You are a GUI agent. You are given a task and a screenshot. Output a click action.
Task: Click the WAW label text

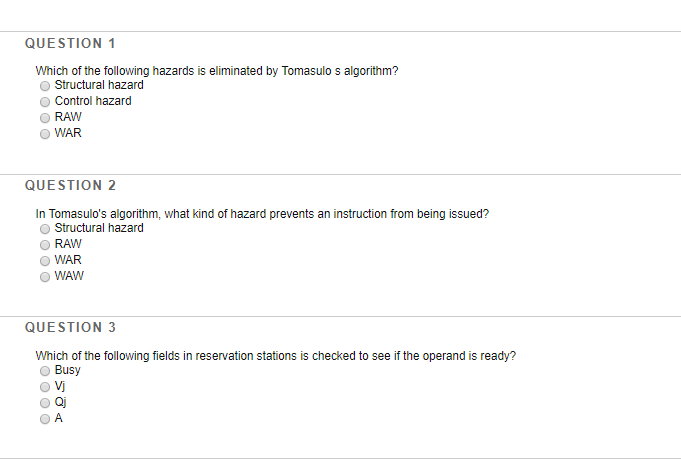click(69, 276)
